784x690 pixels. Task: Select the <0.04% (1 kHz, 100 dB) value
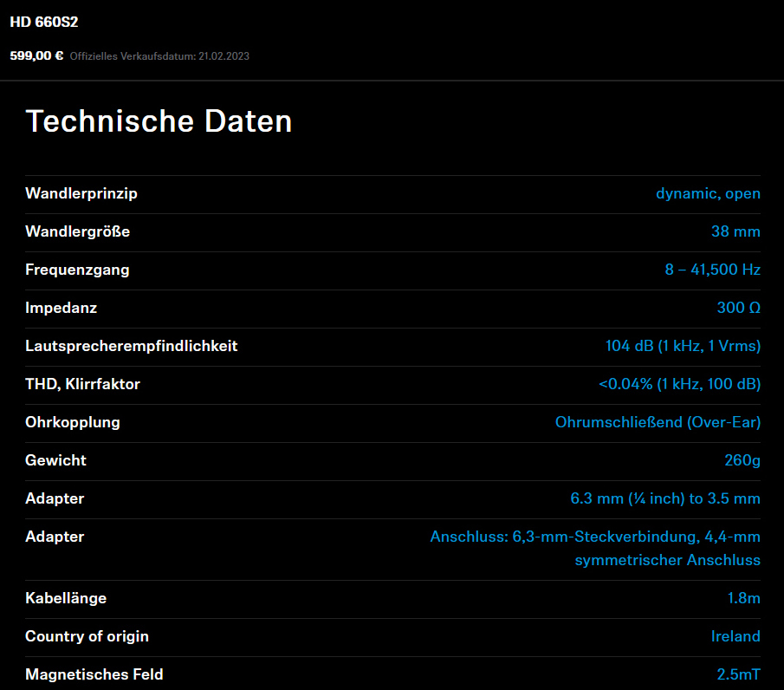pyautogui.click(x=679, y=384)
